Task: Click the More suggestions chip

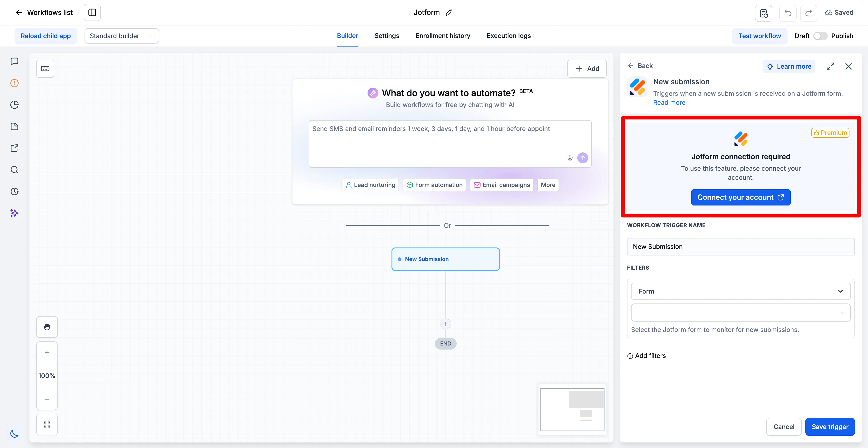Action: pos(548,185)
